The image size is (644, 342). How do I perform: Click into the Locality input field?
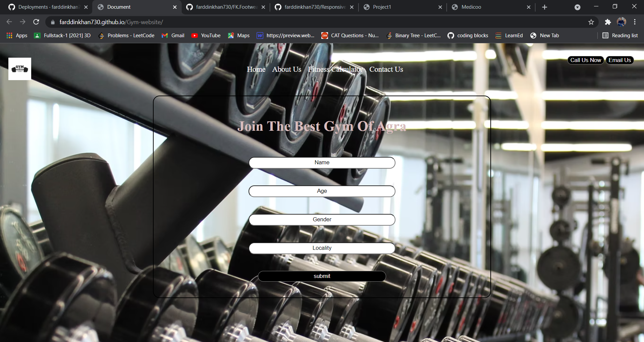(x=322, y=248)
